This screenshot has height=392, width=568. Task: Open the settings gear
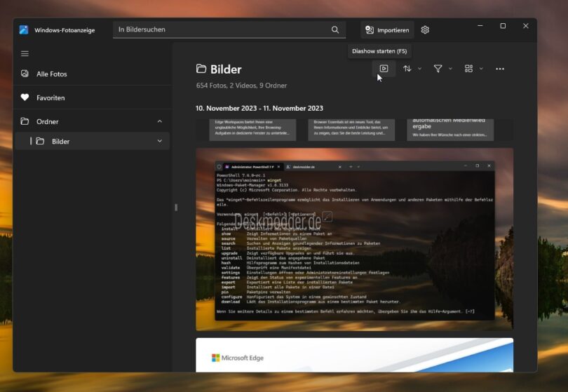point(425,30)
